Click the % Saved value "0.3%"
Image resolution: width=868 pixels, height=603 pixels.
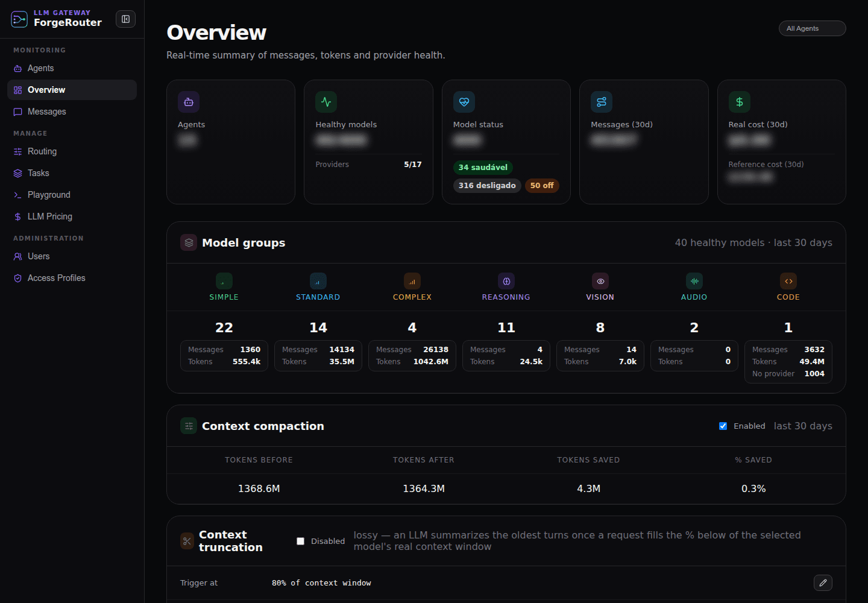[753, 488]
